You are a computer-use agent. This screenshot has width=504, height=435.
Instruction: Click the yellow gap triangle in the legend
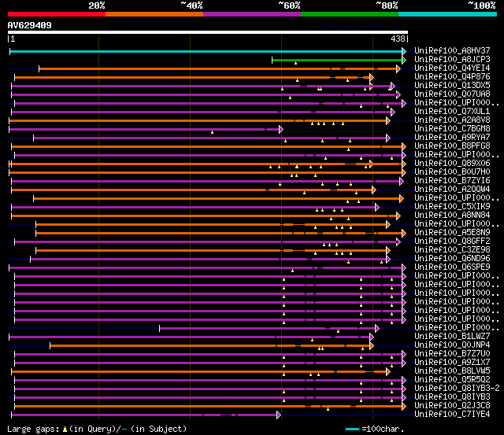tap(65, 429)
